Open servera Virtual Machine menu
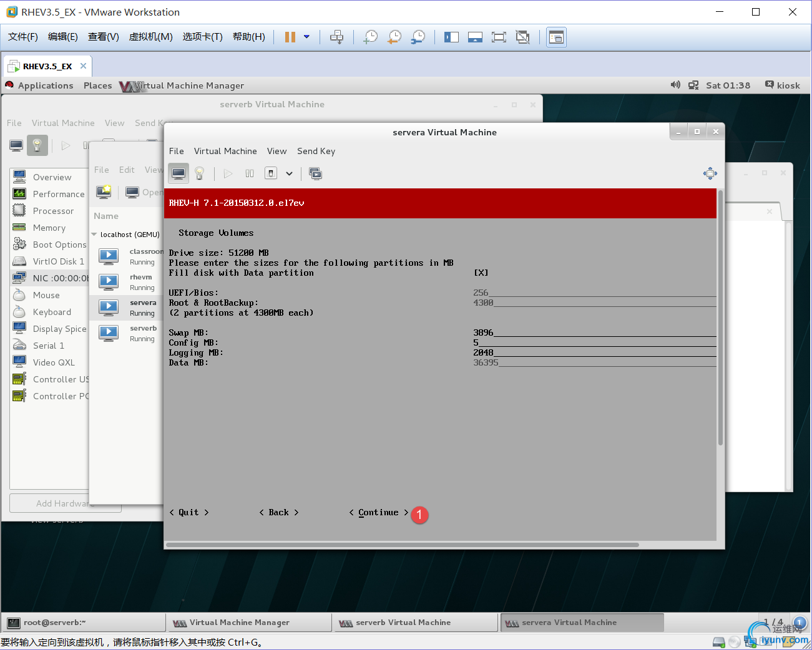812x650 pixels. pyautogui.click(x=225, y=151)
